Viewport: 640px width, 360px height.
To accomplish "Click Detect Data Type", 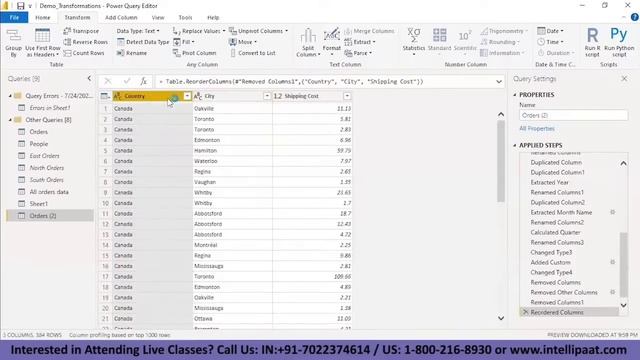I will point(143,42).
